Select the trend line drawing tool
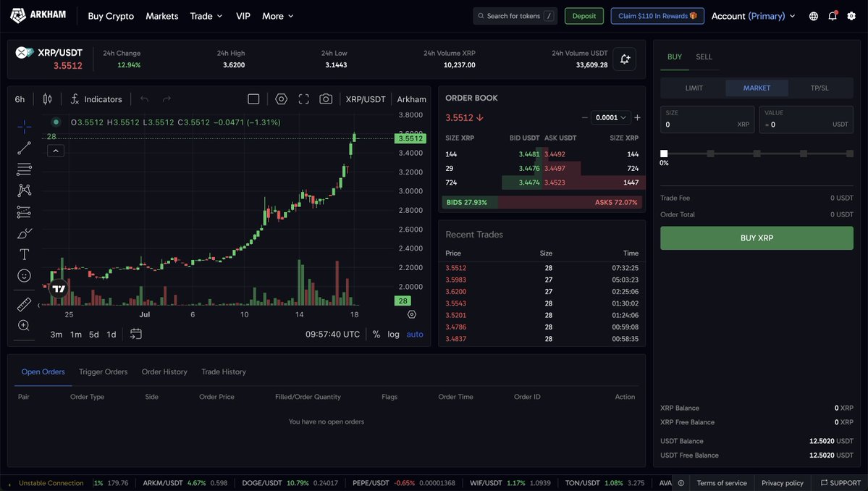 [x=24, y=148]
